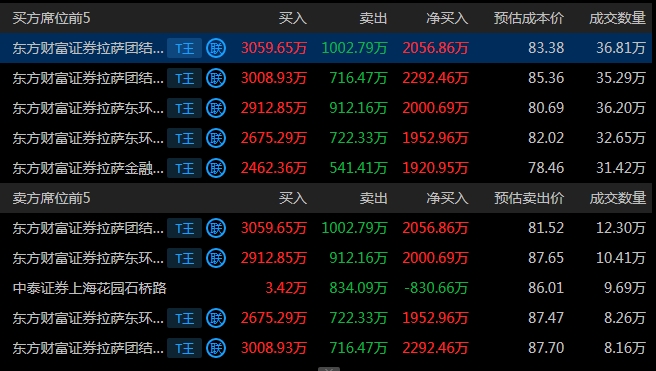
Task: Click the 联 icon in the highlighted 83.38 row
Action: pyautogui.click(x=216, y=48)
